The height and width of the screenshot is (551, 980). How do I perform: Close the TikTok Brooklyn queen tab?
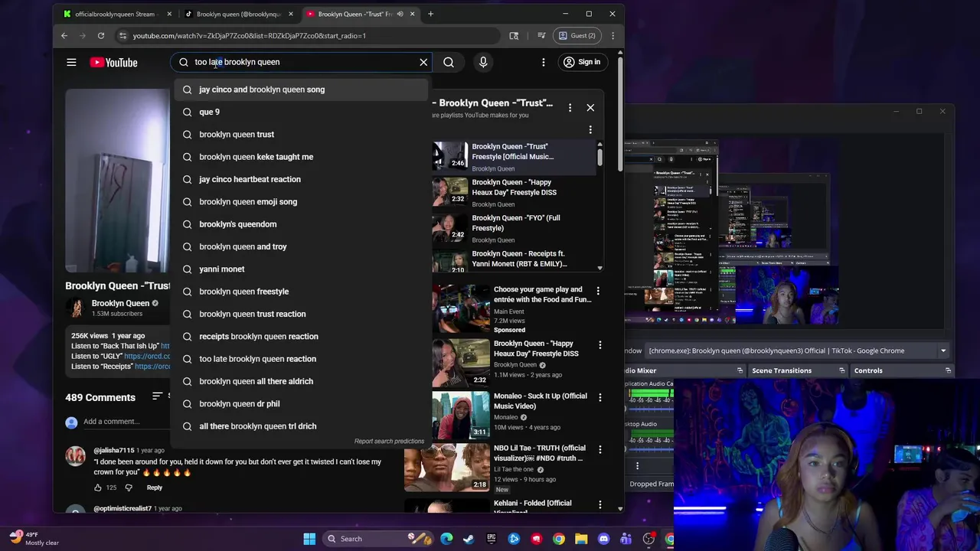pos(291,14)
